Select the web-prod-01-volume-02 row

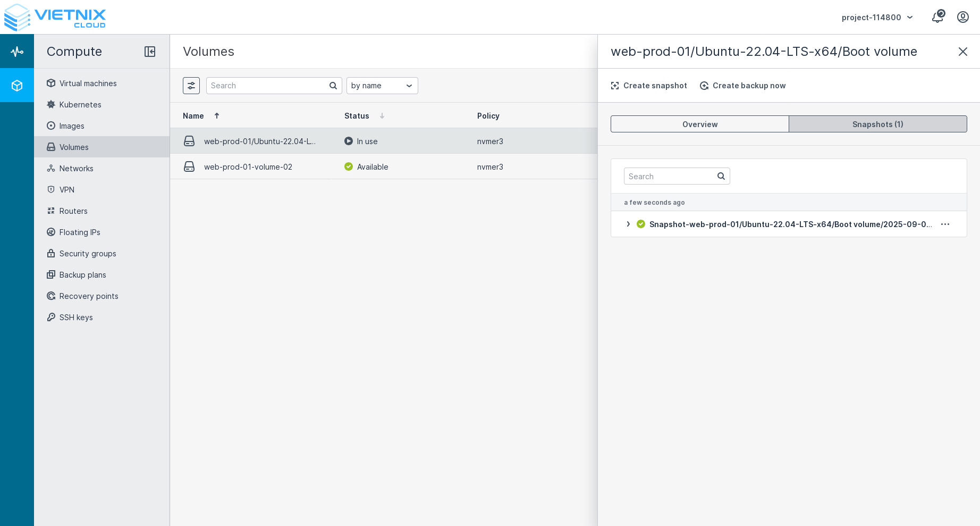pos(248,167)
